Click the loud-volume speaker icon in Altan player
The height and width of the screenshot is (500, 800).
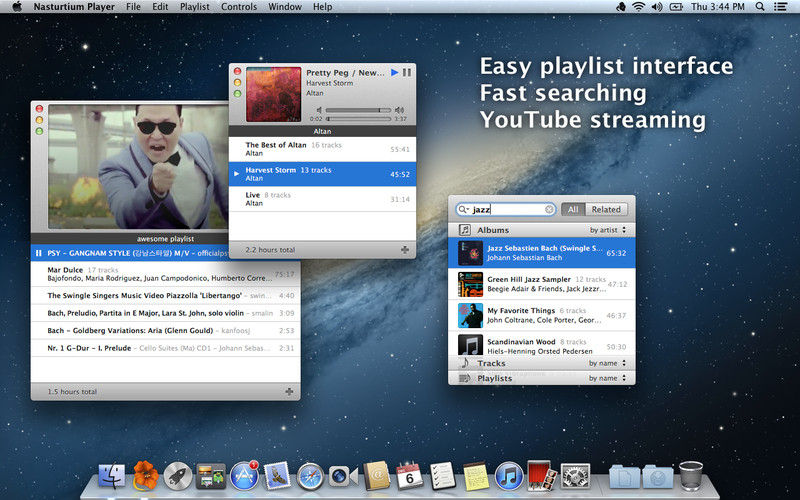click(399, 110)
